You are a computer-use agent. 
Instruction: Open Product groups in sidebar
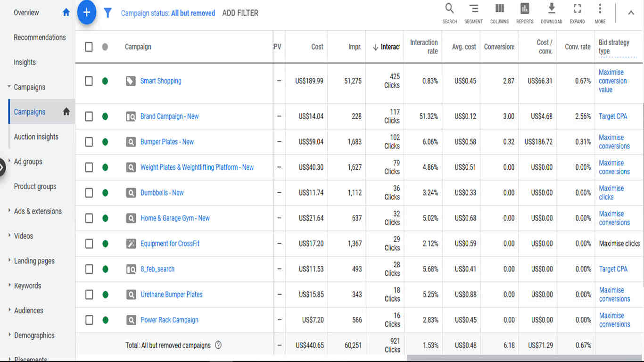point(35,186)
